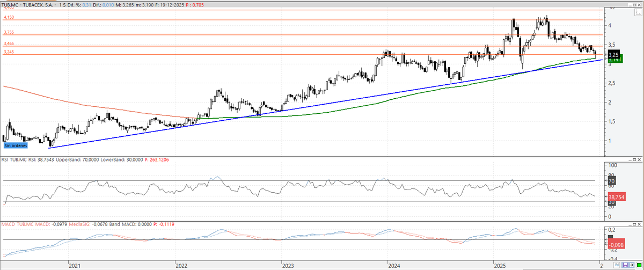The width and height of the screenshot is (644, 270).
Task: Click the 2025 label on the time axis
Action: [x=501, y=265]
